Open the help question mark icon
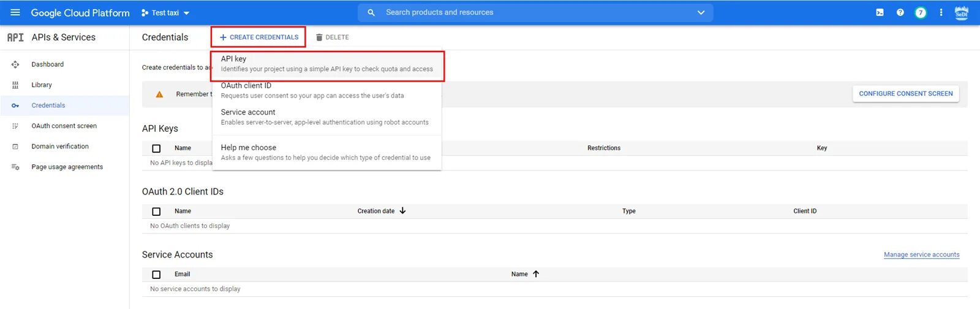The width and height of the screenshot is (980, 309). [x=900, y=12]
